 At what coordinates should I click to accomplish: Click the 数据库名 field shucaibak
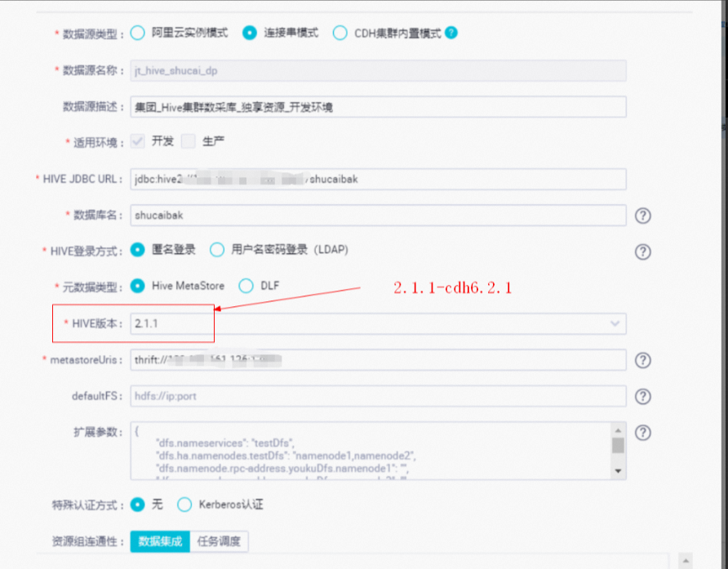(378, 215)
